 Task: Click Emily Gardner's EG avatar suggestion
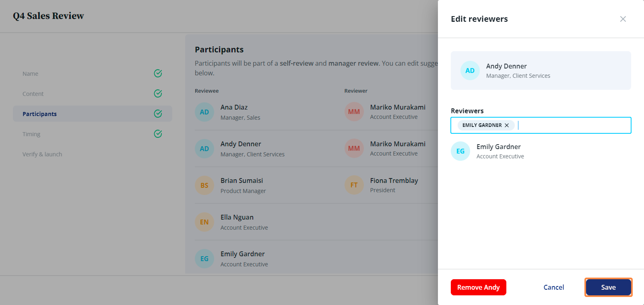tap(460, 151)
